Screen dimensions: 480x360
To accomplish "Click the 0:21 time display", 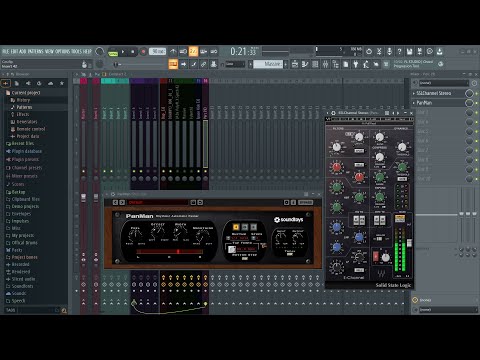I will 243,52.
